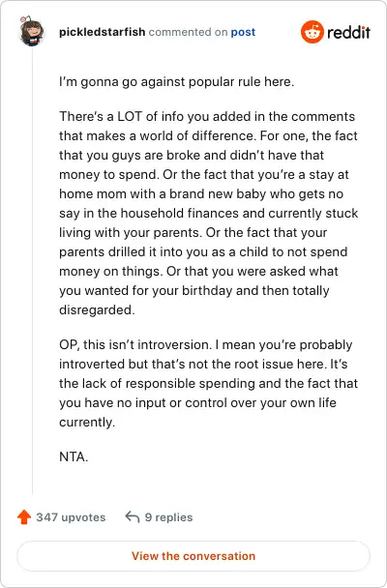
Task: Click the "commented on" header text
Action: 188,32
